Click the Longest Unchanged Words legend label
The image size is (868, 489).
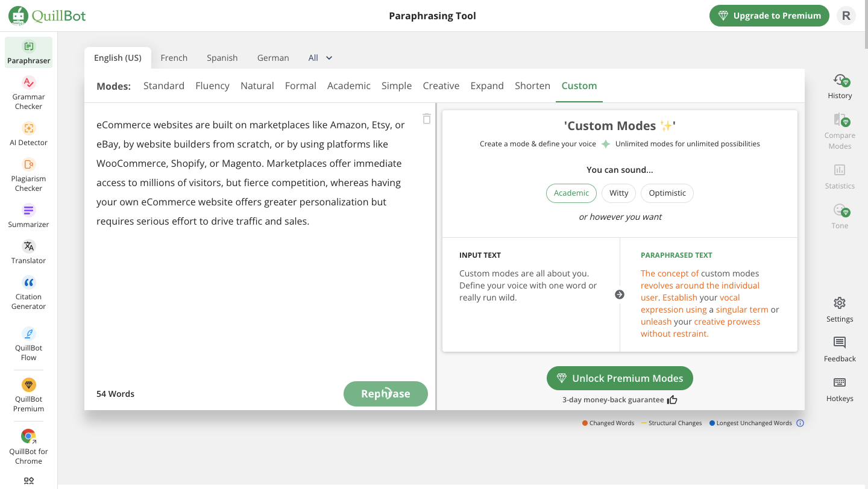tap(754, 423)
